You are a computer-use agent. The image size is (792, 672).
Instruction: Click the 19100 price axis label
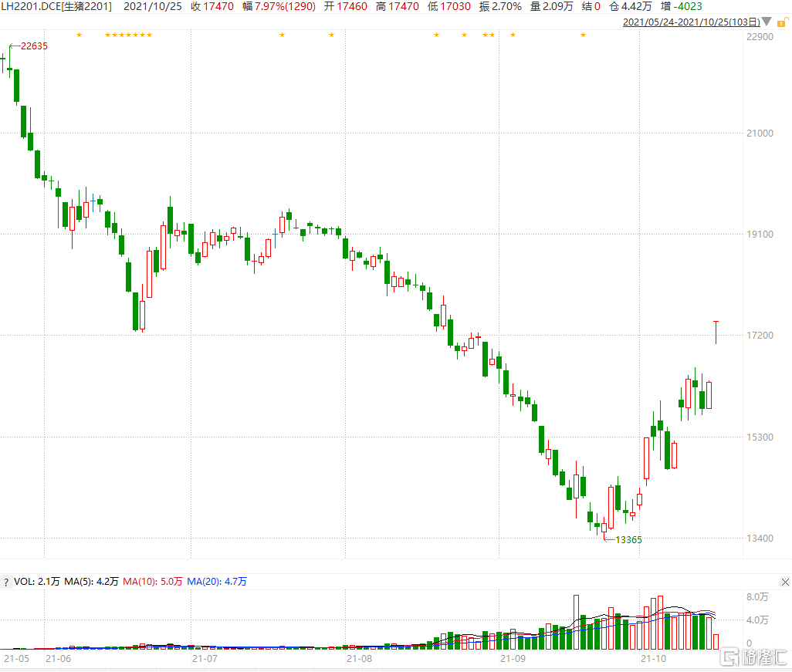(x=760, y=235)
